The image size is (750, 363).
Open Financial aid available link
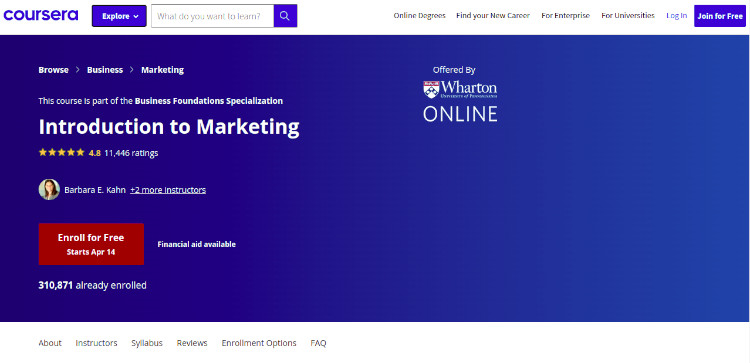pyautogui.click(x=197, y=244)
